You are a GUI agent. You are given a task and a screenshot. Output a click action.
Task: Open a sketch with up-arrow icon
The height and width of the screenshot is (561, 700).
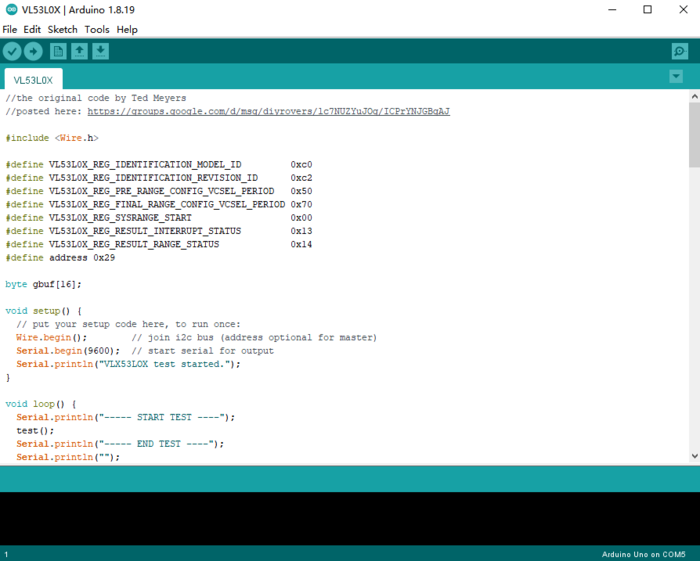pos(79,51)
